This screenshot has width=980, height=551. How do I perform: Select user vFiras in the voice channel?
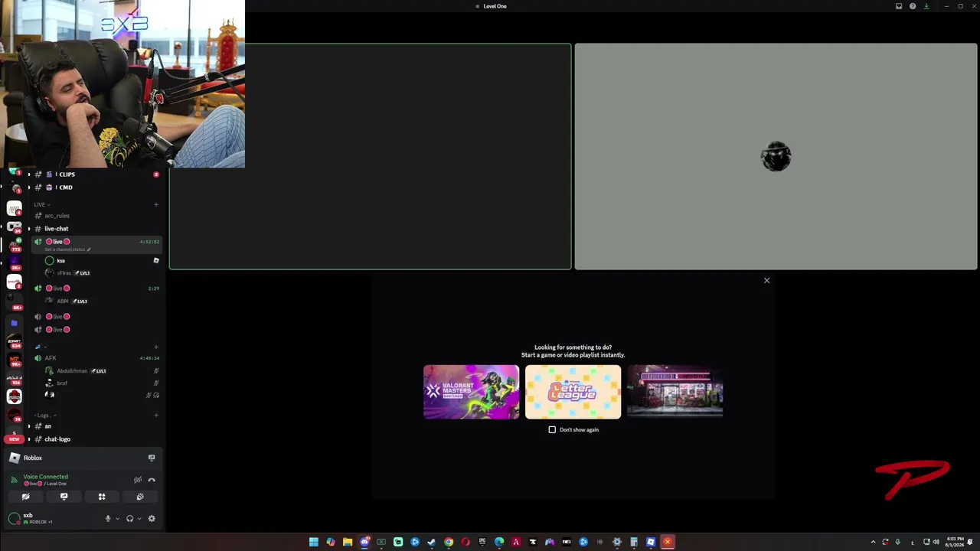coord(101,273)
